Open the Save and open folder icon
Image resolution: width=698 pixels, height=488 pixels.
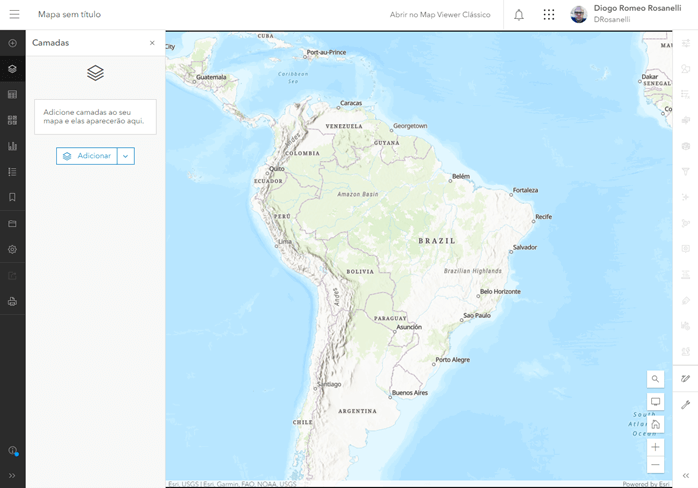(13, 223)
